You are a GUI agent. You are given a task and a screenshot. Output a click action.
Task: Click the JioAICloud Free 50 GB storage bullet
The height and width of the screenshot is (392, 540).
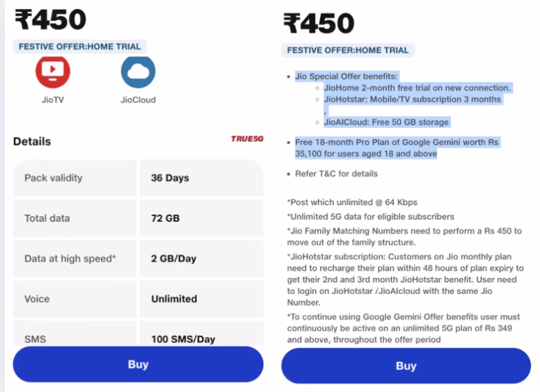pos(386,122)
